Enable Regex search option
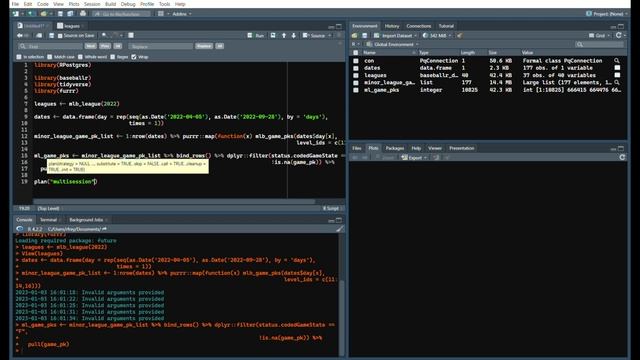 click(x=113, y=57)
